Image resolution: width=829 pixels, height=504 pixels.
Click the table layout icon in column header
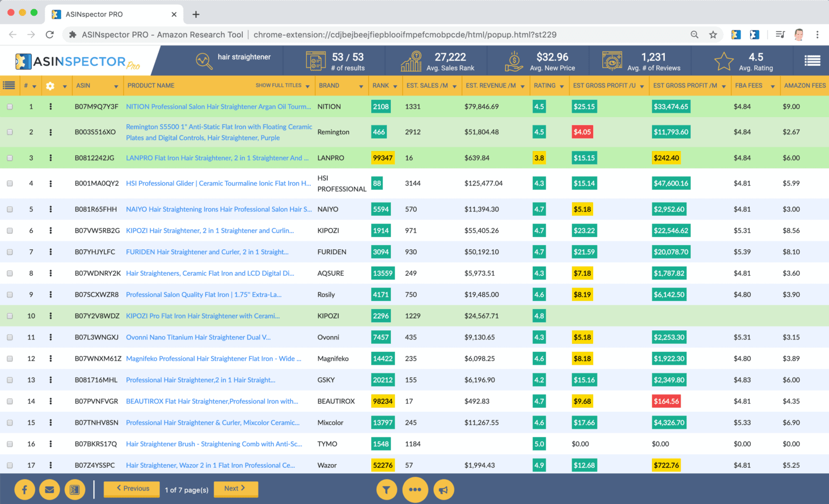pyautogui.click(x=9, y=85)
